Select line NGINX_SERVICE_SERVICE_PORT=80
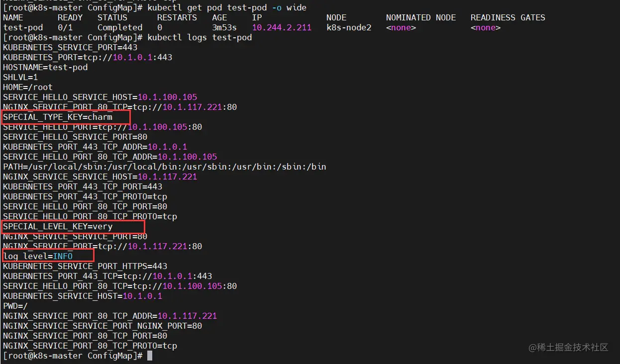Image resolution: width=620 pixels, height=364 pixels. pyautogui.click(x=75, y=236)
